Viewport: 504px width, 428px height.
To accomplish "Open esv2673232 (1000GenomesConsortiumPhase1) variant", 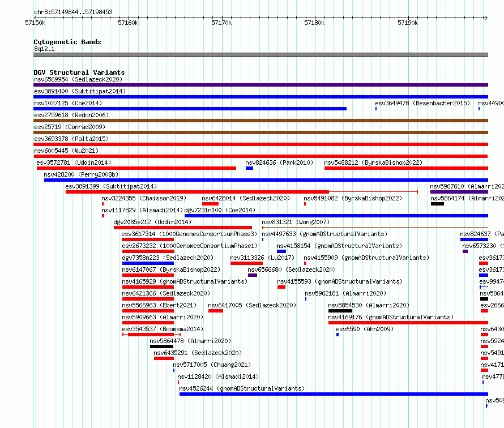I will [190, 246].
